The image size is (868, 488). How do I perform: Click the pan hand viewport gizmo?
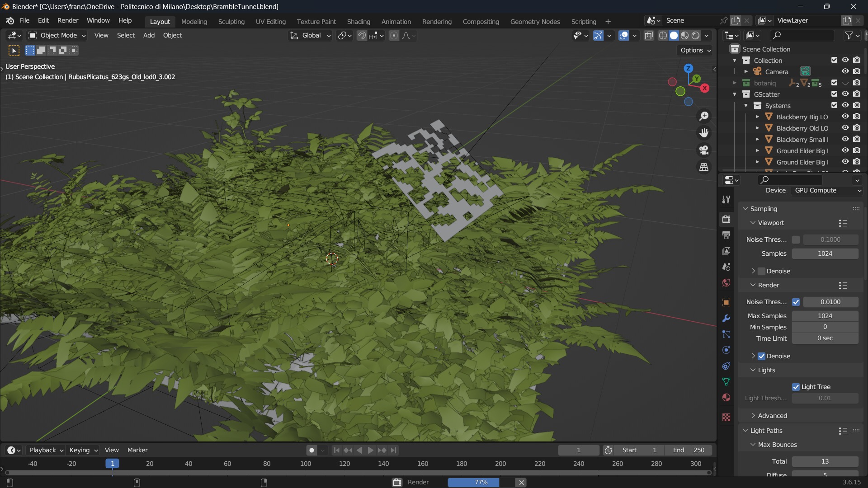tap(704, 133)
